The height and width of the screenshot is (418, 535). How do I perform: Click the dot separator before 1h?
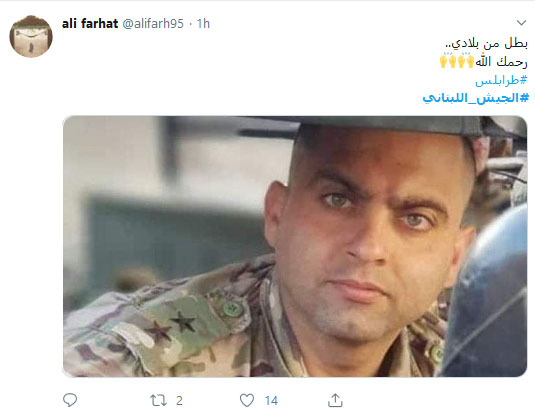tap(190, 24)
